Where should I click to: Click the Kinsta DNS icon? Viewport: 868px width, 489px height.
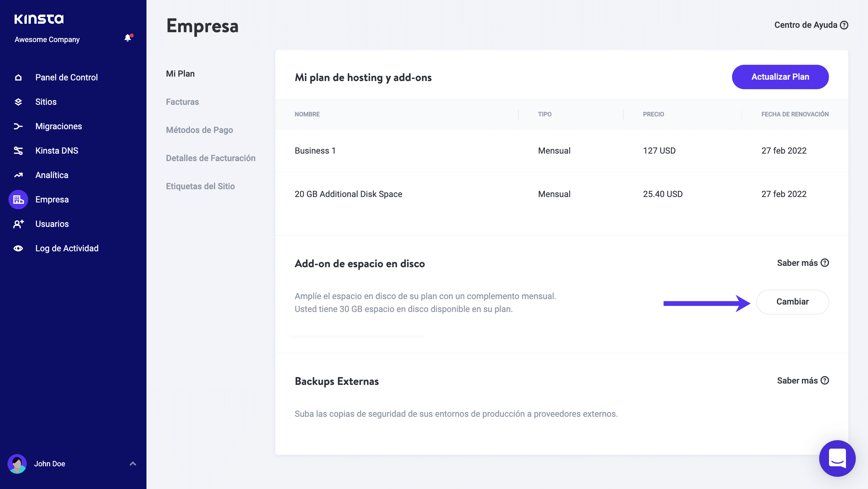pyautogui.click(x=18, y=151)
